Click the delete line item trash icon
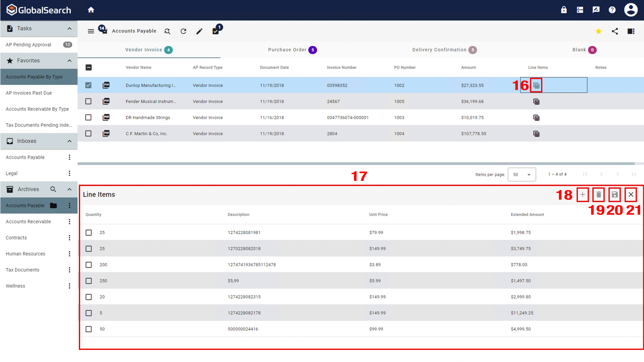This screenshot has width=644, height=362. pos(599,194)
